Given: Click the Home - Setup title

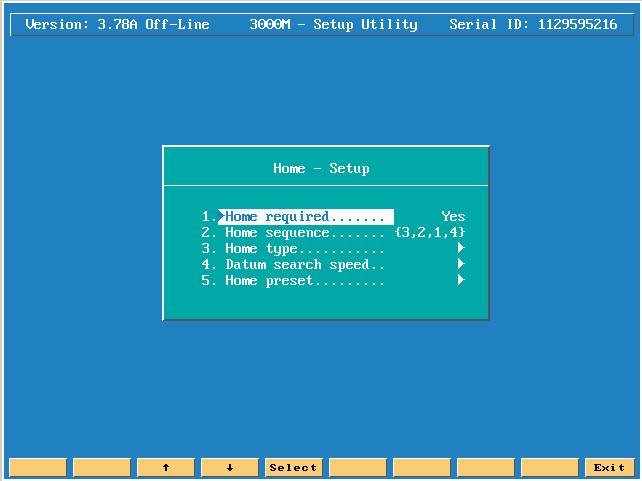Looking at the screenshot, I should tap(321, 168).
